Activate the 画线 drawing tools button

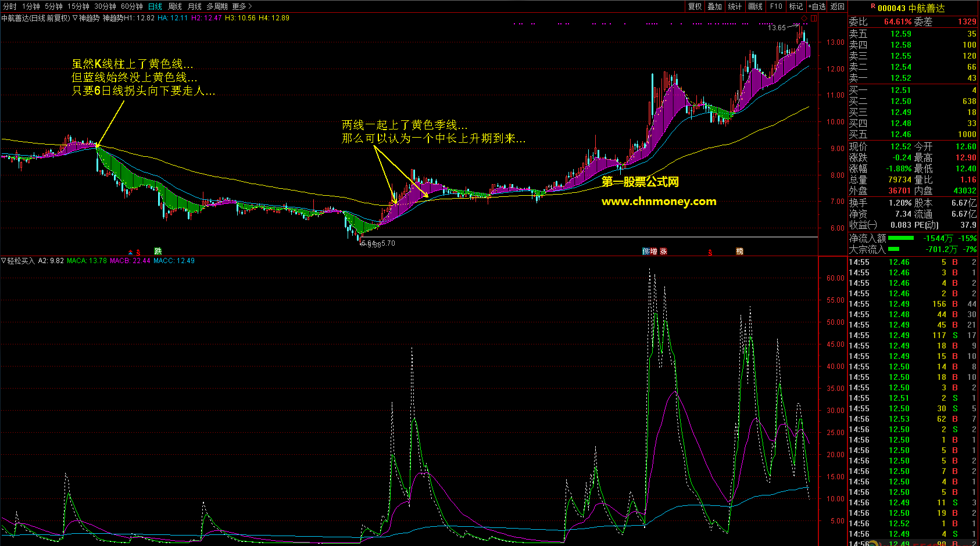pos(756,6)
